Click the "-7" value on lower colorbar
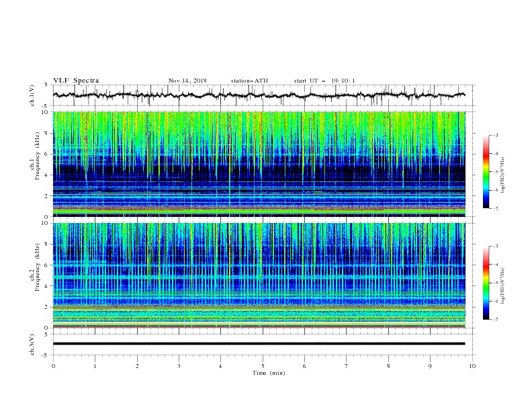This screenshot has height=411, width=532. [x=495, y=320]
